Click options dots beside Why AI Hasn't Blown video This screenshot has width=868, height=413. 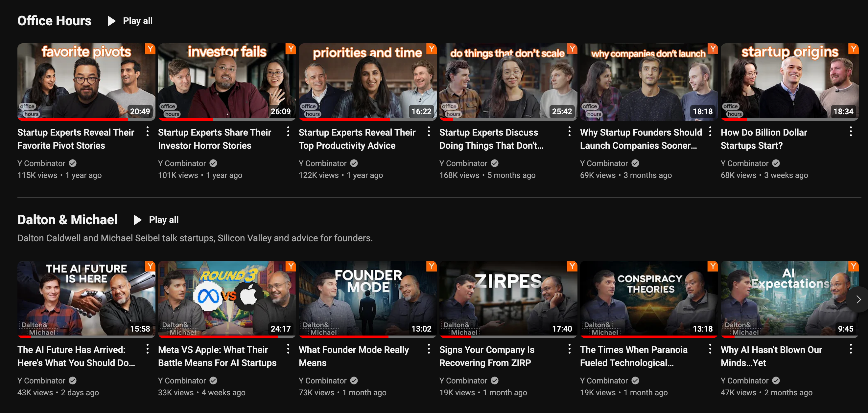[851, 349]
